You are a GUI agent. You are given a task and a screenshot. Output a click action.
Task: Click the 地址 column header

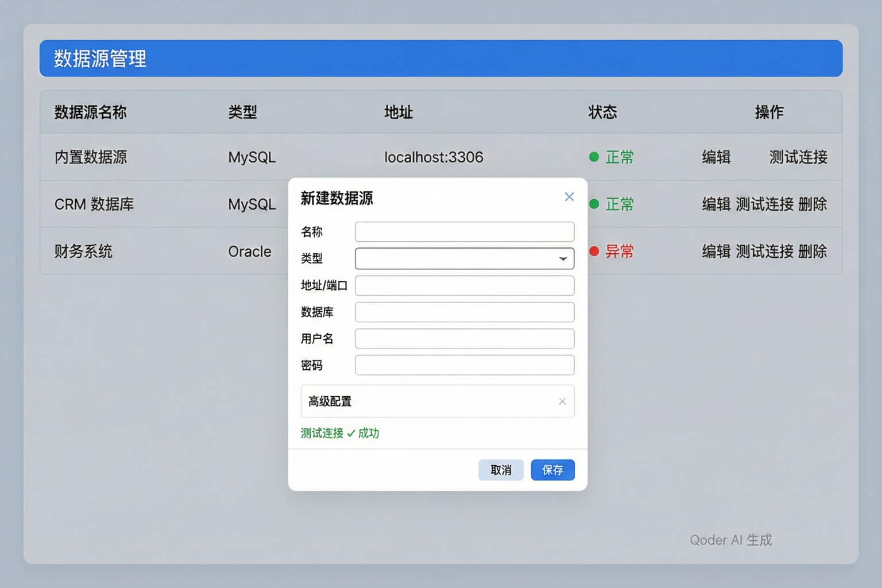tap(399, 112)
